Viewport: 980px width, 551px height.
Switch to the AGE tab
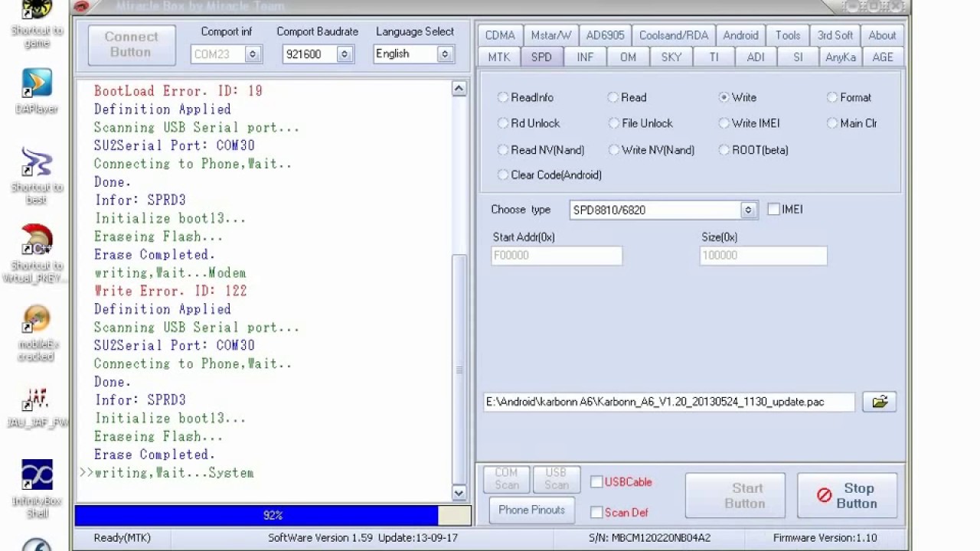coord(883,57)
